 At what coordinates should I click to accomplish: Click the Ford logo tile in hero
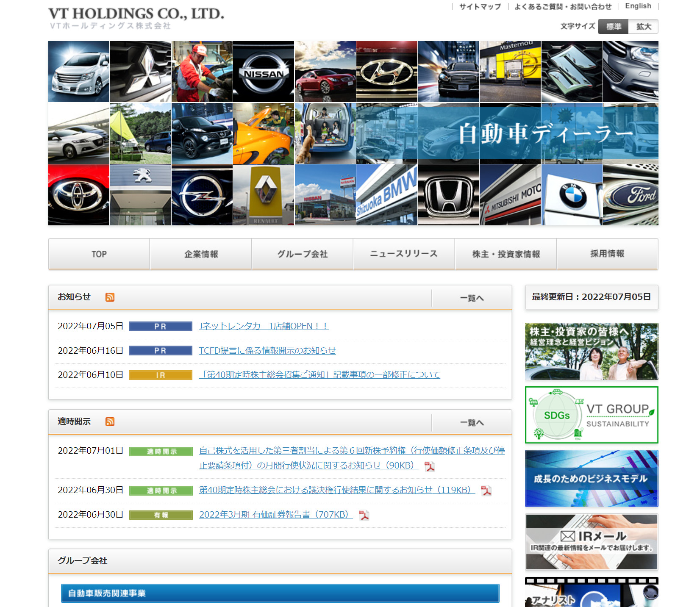tap(631, 195)
